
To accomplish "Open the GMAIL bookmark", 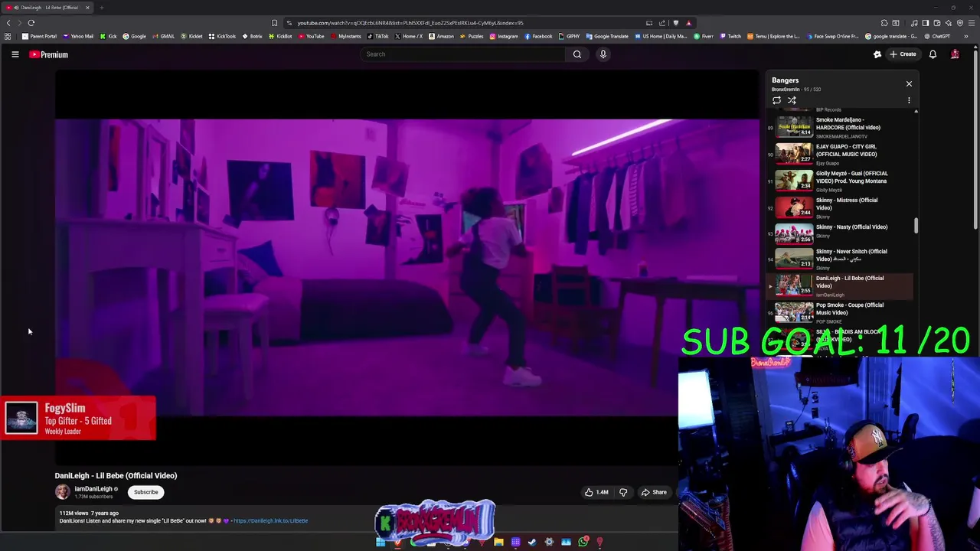I will [163, 36].
